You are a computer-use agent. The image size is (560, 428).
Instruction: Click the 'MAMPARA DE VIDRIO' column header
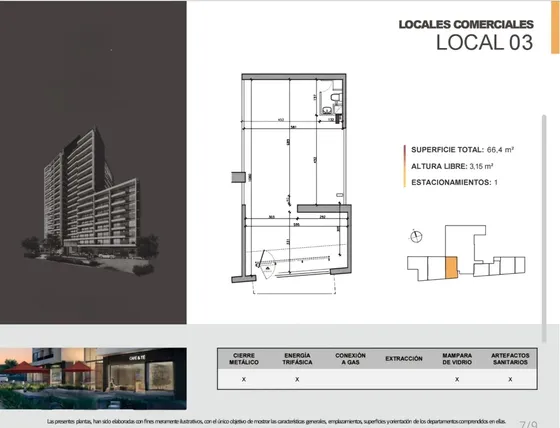(x=457, y=359)
